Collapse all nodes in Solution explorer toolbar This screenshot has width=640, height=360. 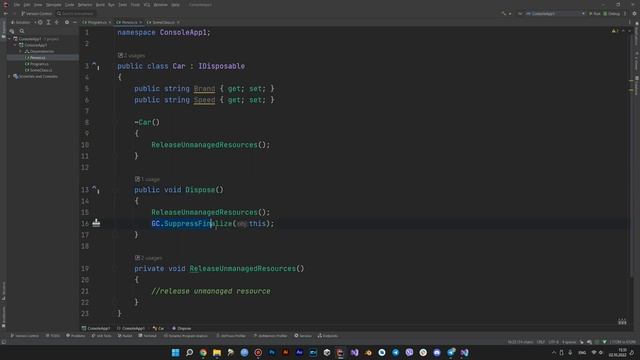(56, 22)
